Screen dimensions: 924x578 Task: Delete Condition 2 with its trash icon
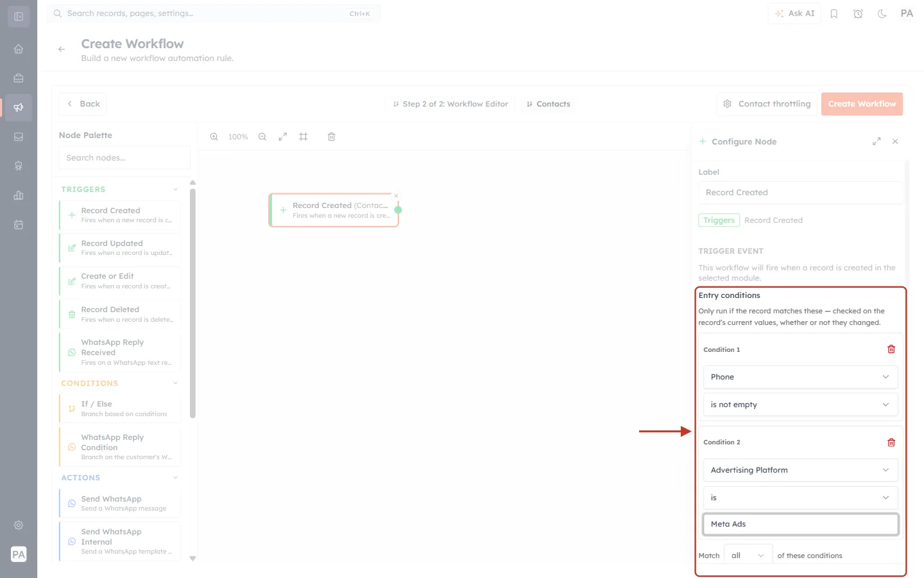pyautogui.click(x=891, y=442)
